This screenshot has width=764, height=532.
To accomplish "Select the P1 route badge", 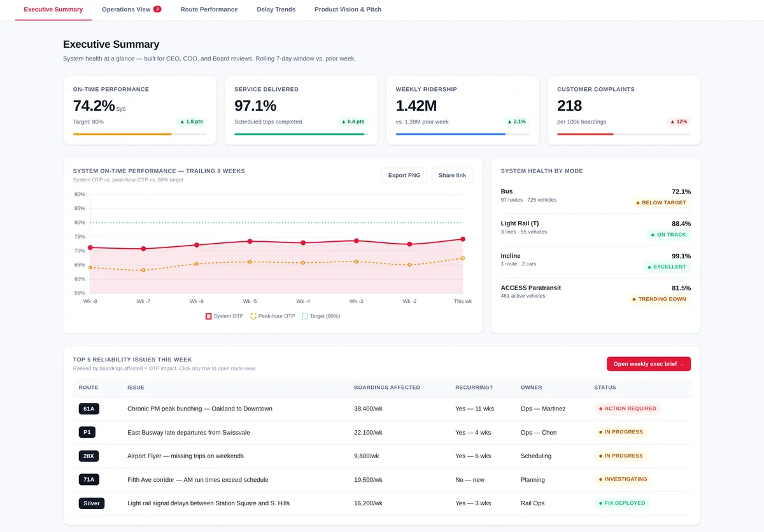I will click(x=87, y=432).
